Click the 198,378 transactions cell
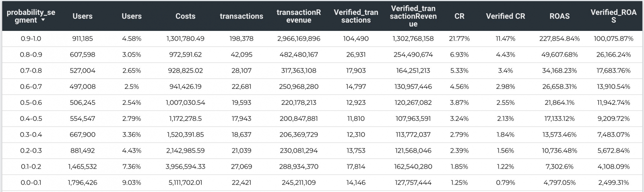The width and height of the screenshot is (644, 192). point(241,39)
